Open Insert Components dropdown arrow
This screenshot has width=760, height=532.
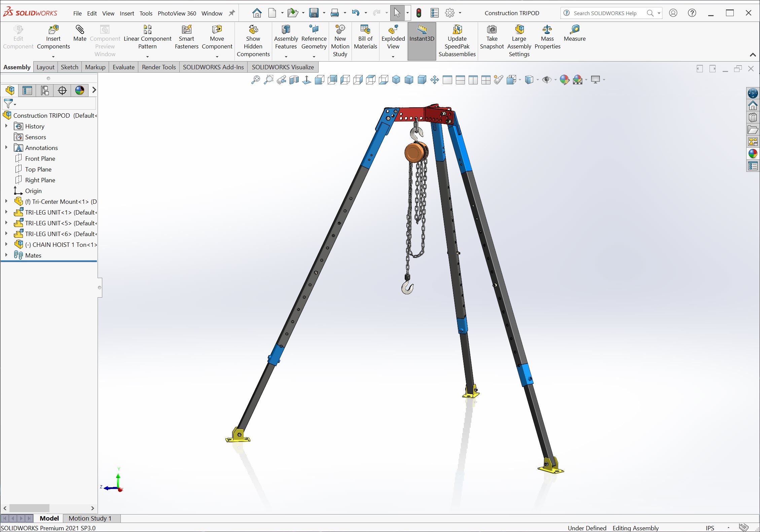(x=53, y=56)
